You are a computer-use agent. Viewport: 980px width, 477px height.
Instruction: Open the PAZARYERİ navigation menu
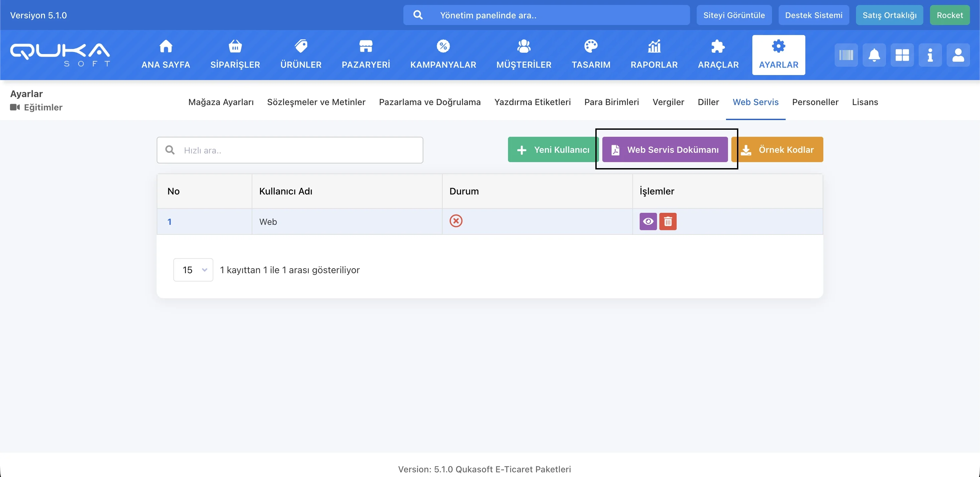pyautogui.click(x=366, y=55)
